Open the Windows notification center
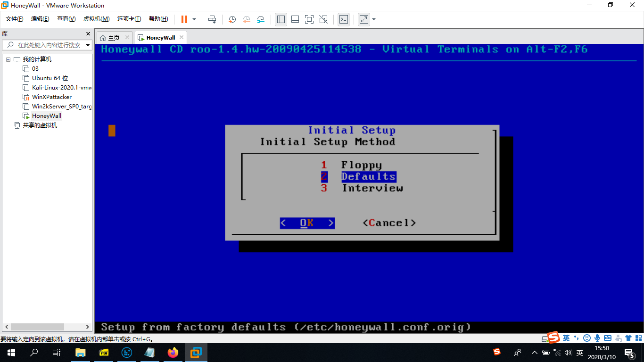The height and width of the screenshot is (362, 644). [629, 353]
